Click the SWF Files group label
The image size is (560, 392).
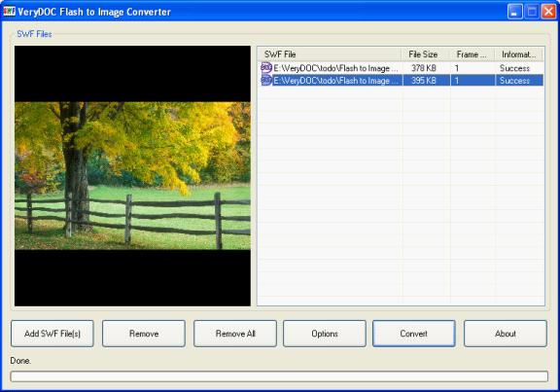pos(34,34)
